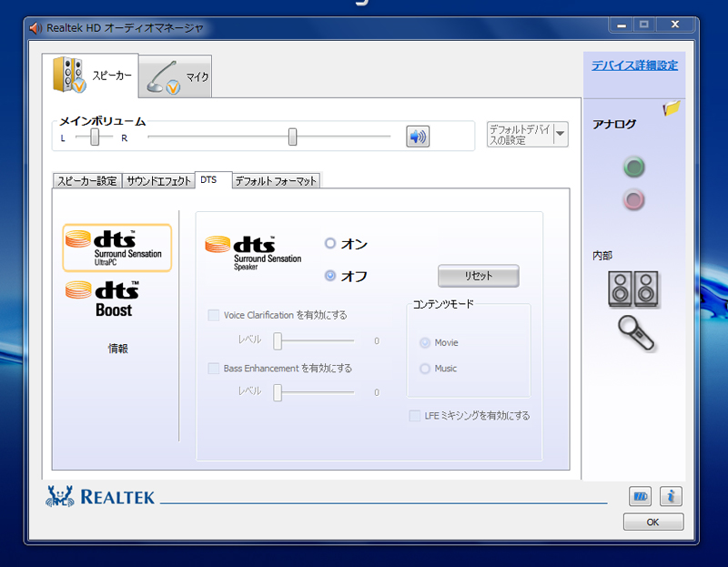Switch to スピーカー設定 tab

(x=87, y=180)
